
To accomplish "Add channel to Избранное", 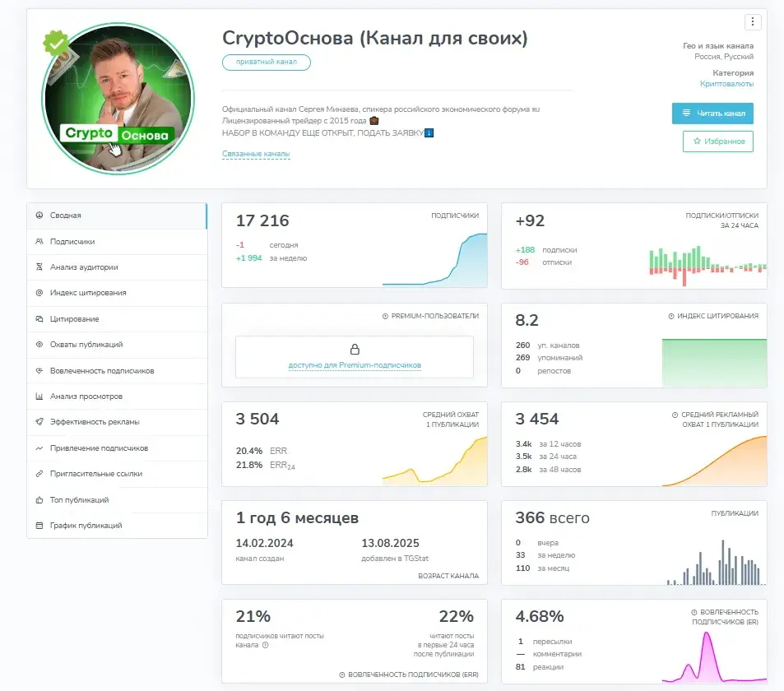I will pos(718,141).
